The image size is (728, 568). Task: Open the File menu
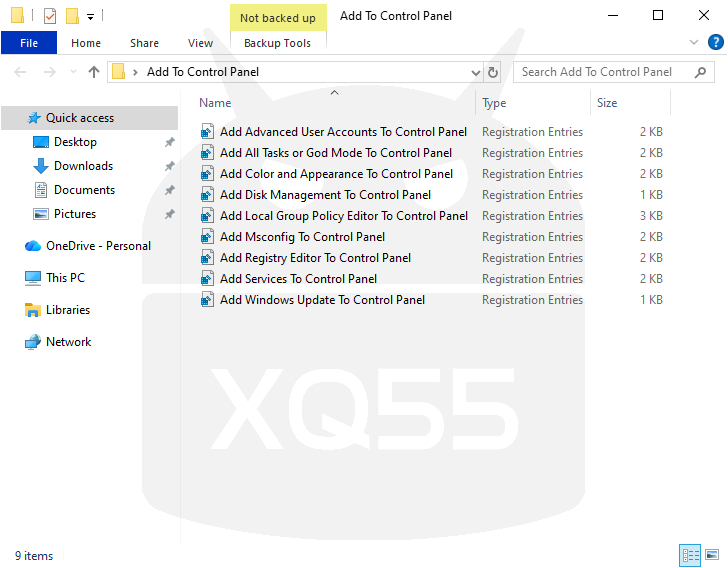(29, 43)
